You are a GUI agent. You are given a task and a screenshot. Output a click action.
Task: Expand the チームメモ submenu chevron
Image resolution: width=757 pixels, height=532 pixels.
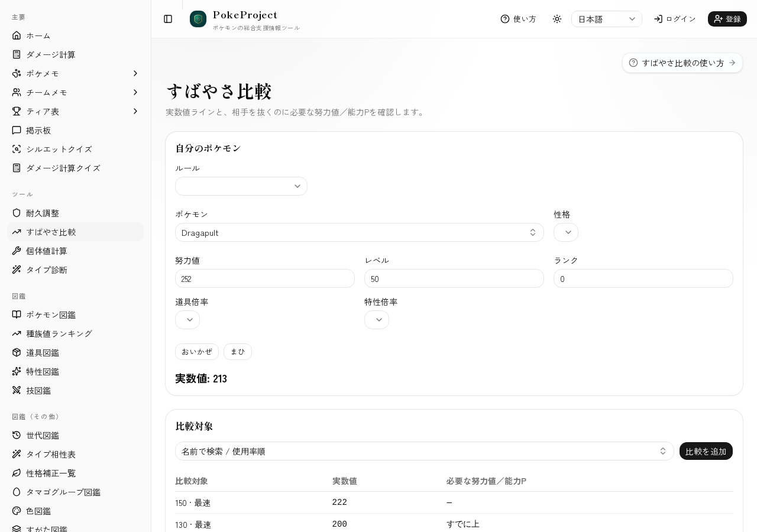pyautogui.click(x=135, y=92)
